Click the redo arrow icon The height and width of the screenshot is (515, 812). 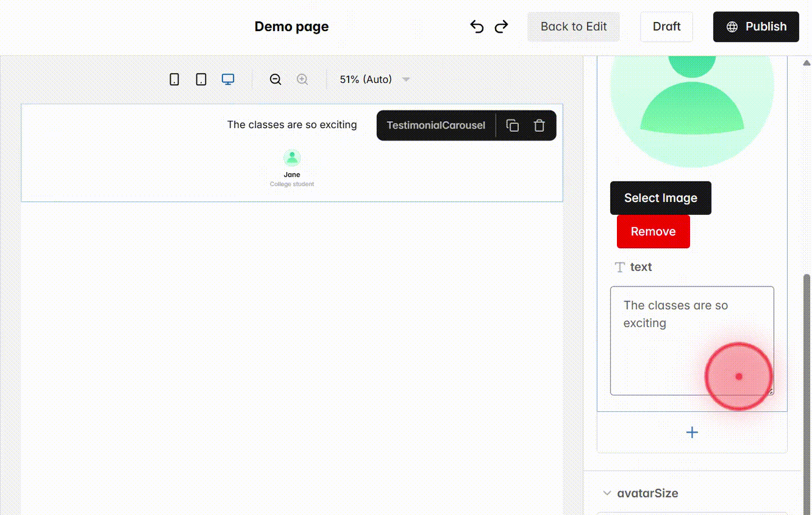[x=501, y=26]
